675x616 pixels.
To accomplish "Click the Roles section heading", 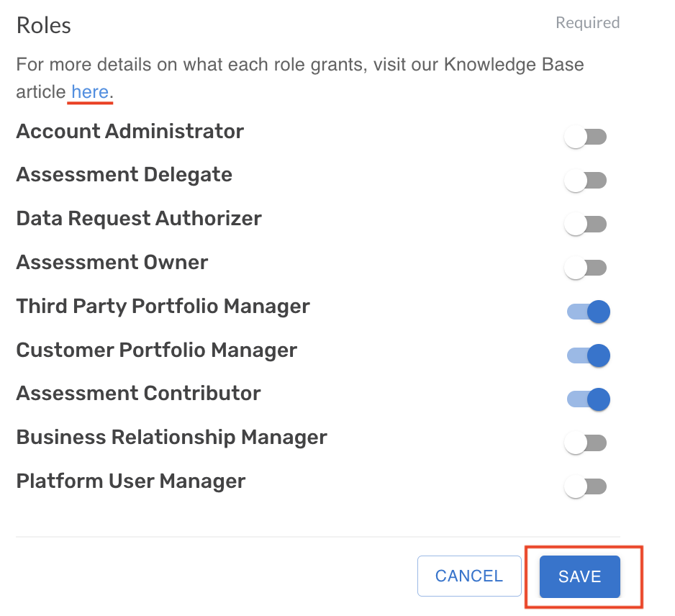I will [x=43, y=25].
